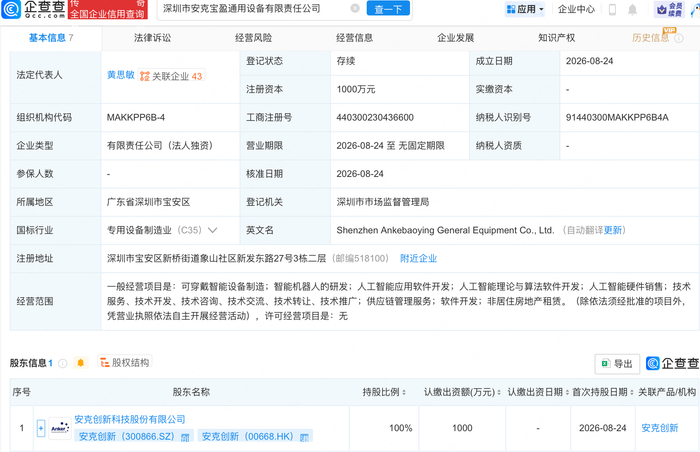Click the 查一下 search button
The image size is (700, 452).
(388, 8)
